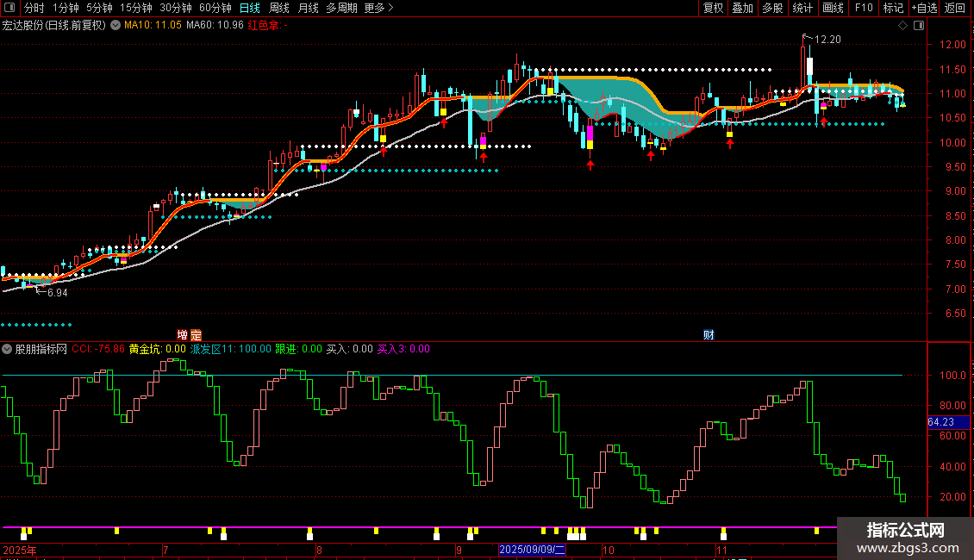Click the 6.94 low price label
The height and width of the screenshot is (560, 974).
click(x=57, y=293)
